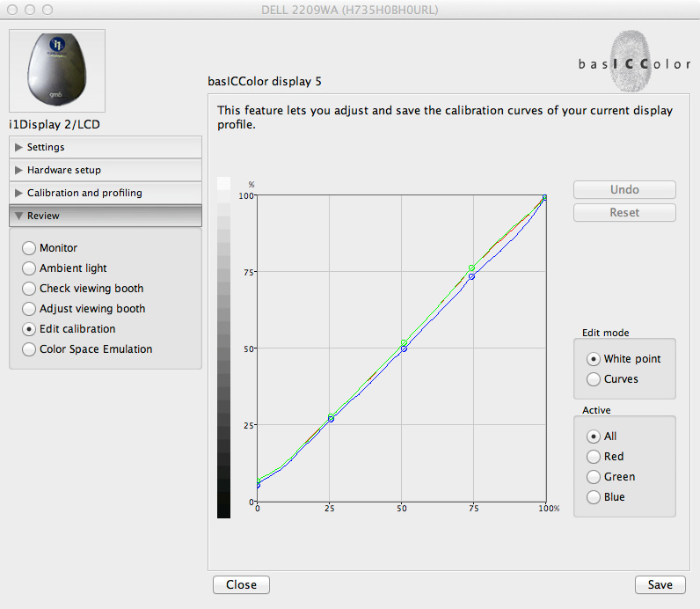Click the 'Edit mode' group label
This screenshot has width=700, height=609.
[x=605, y=333]
